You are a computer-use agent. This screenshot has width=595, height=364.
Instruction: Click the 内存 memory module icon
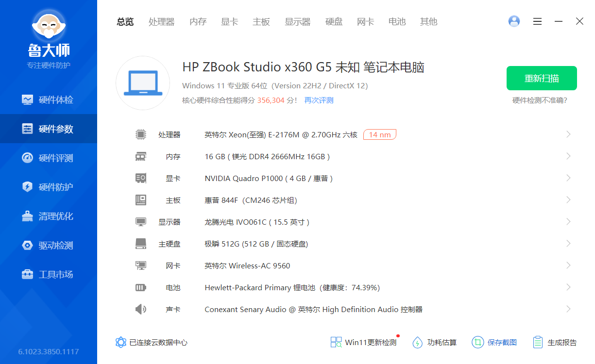141,156
